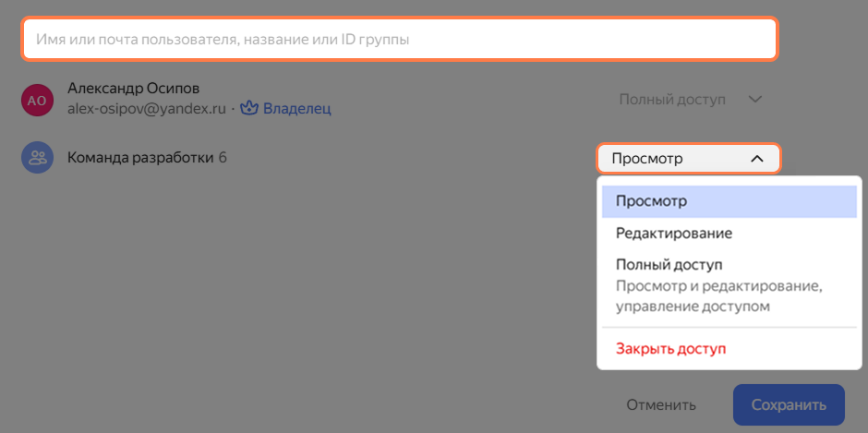Click the owner's greyed-out Полный доступ label
The image size is (868, 433).
point(672,100)
